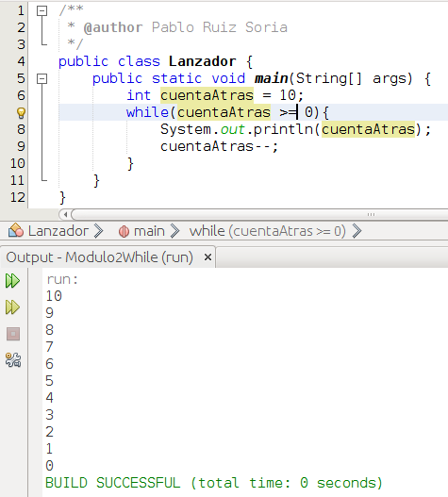Click the 'while' keyword in the code
Viewport: 448px width, 497px height.
pyautogui.click(x=147, y=112)
